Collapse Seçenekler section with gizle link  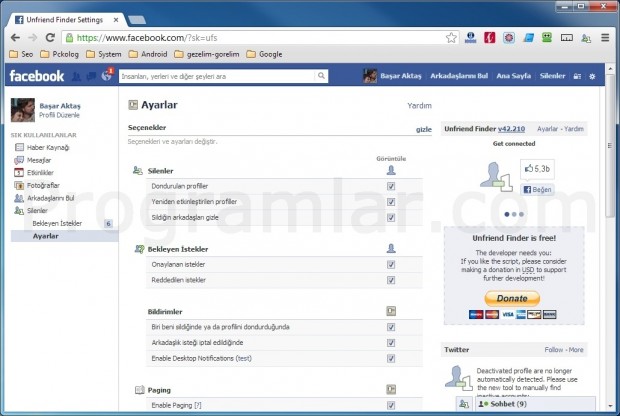pyautogui.click(x=423, y=129)
